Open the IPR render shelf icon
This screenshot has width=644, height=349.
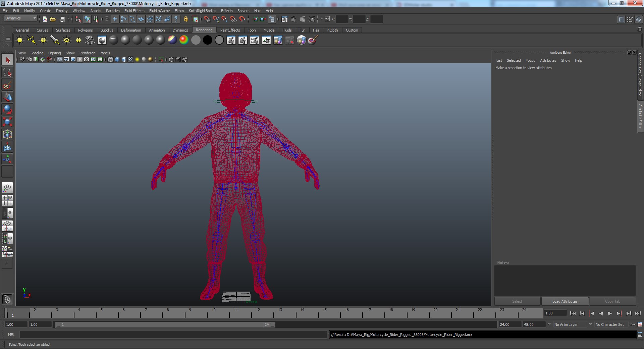[x=243, y=40]
